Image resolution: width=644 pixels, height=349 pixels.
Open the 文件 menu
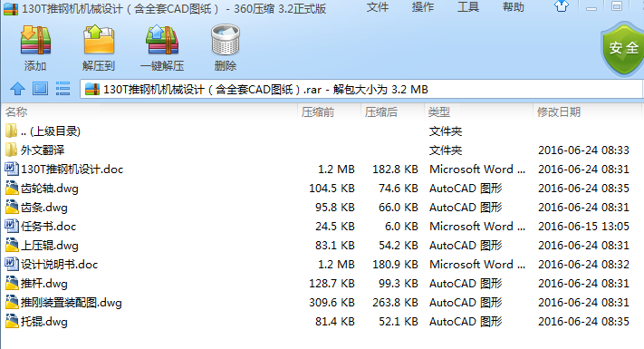pos(378,7)
